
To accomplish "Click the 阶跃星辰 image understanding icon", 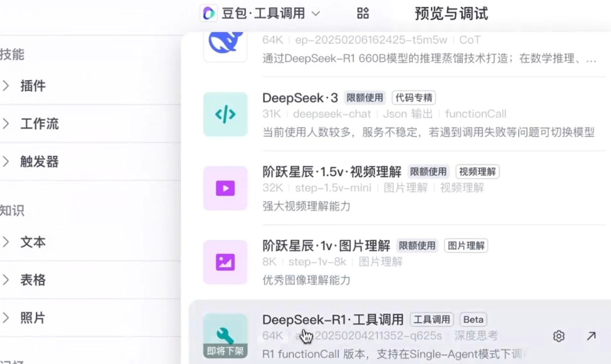I will click(225, 262).
